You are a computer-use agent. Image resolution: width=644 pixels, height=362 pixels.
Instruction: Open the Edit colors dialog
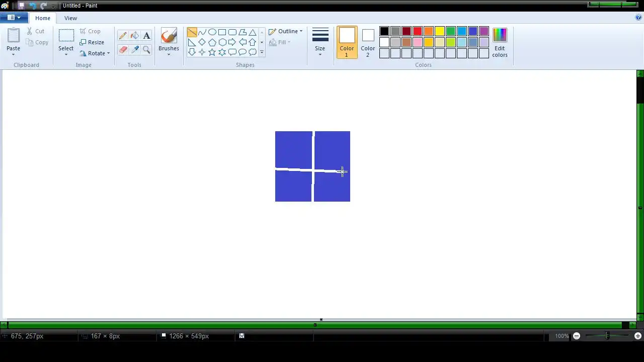pos(500,42)
